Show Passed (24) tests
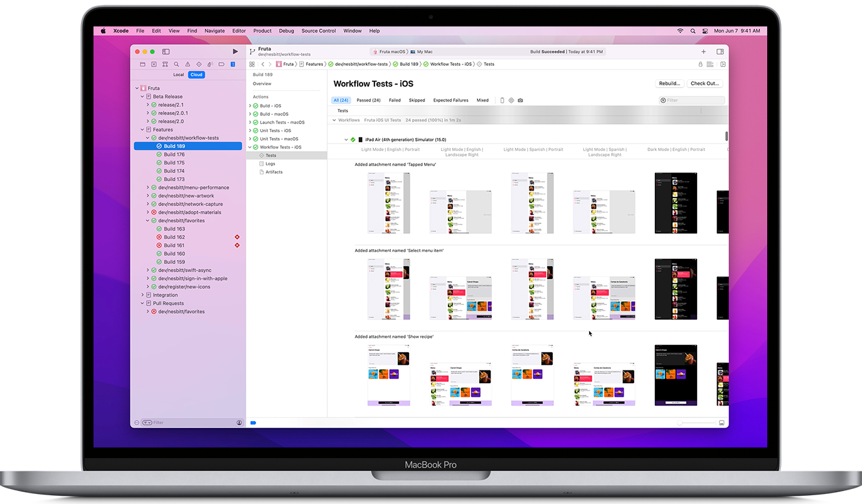This screenshot has height=504, width=862. [368, 100]
